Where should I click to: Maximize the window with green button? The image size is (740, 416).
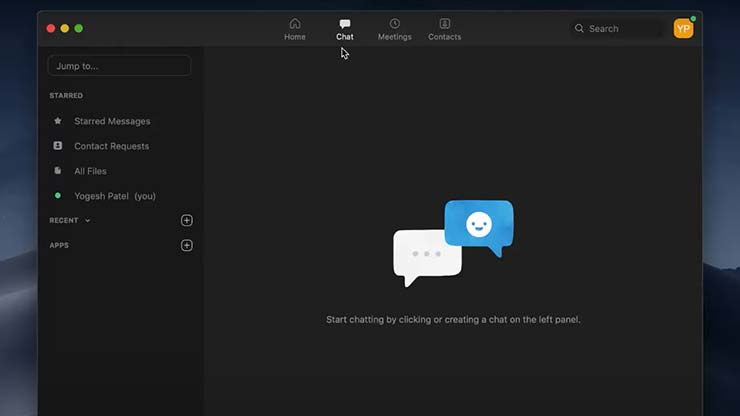[x=79, y=28]
